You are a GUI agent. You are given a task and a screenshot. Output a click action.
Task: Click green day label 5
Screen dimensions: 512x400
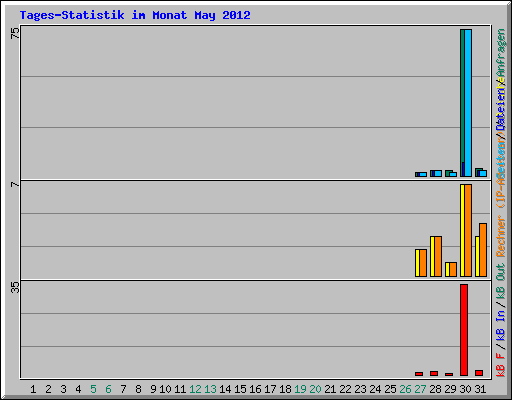tap(93, 389)
